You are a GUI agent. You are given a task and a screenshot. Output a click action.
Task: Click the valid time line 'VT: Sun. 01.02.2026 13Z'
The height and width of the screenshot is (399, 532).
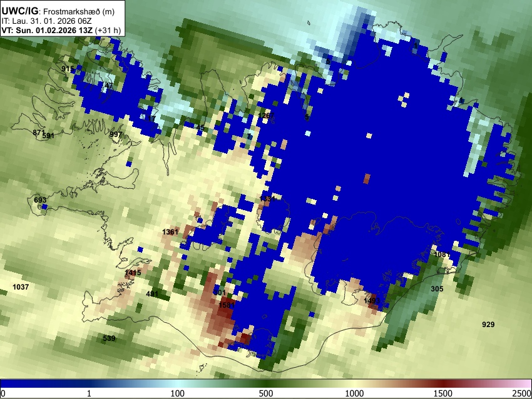point(47,30)
